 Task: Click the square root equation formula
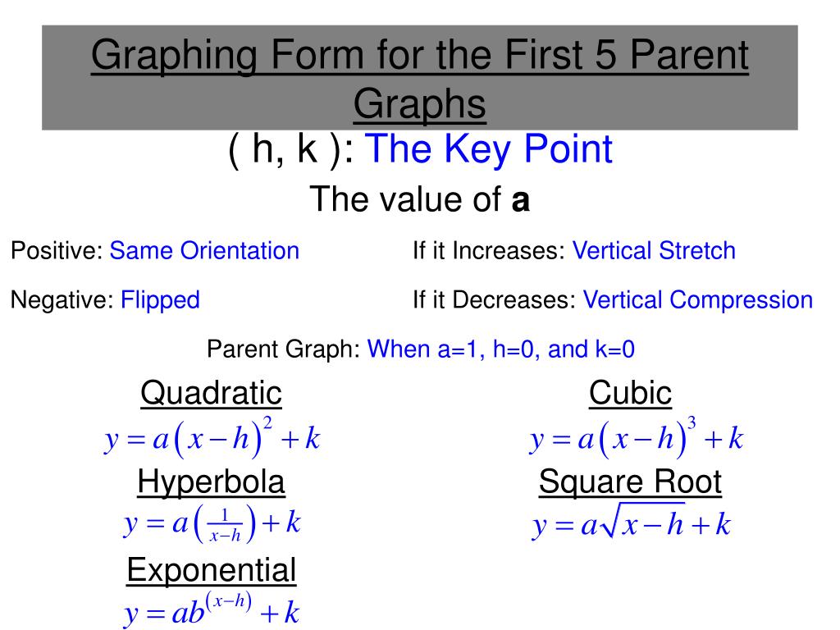click(631, 524)
